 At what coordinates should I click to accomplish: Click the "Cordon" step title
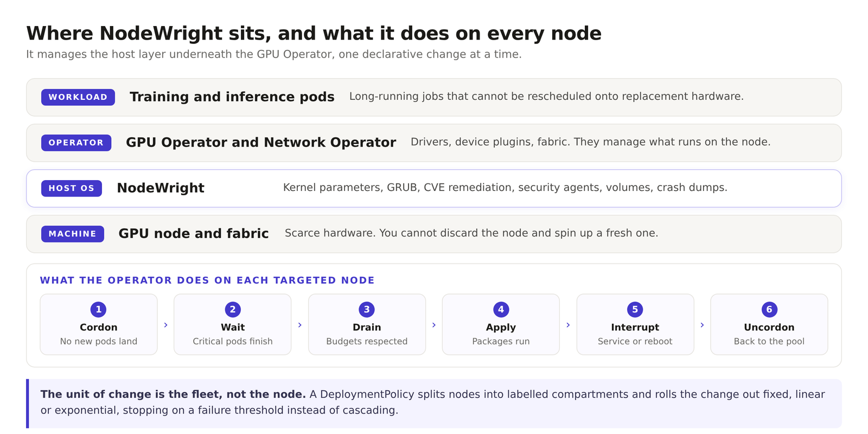(x=98, y=327)
